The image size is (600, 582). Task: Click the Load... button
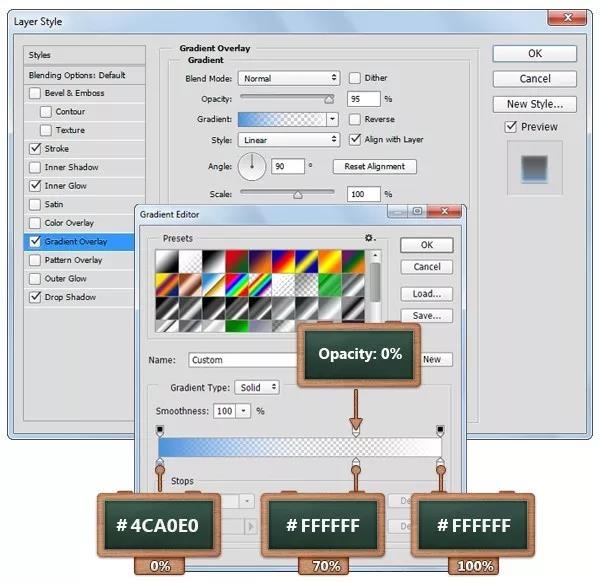coord(427,294)
